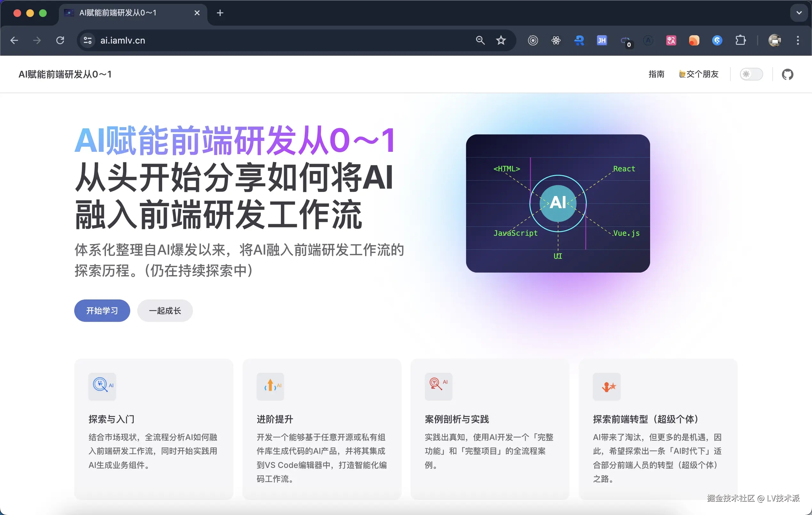Expand the tab search chevron
Image resolution: width=812 pixels, height=515 pixels.
(x=799, y=13)
